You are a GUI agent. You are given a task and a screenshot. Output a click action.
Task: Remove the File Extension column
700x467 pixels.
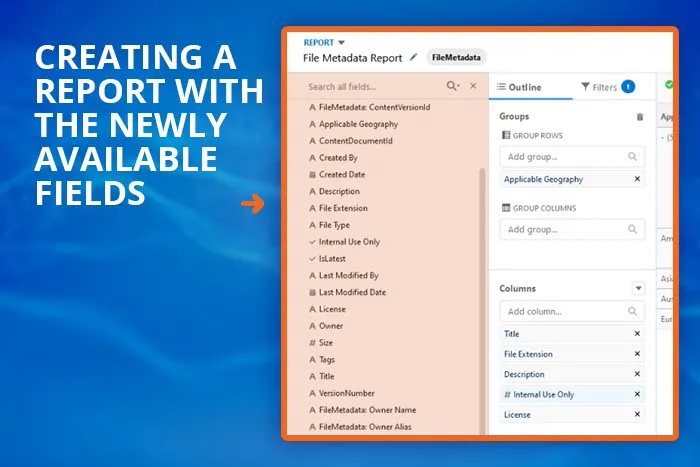[x=638, y=354]
